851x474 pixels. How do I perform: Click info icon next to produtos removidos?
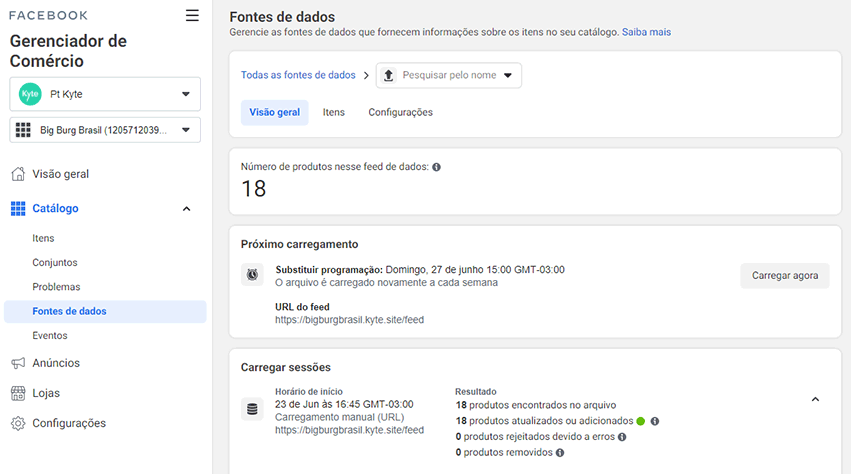[560, 453]
